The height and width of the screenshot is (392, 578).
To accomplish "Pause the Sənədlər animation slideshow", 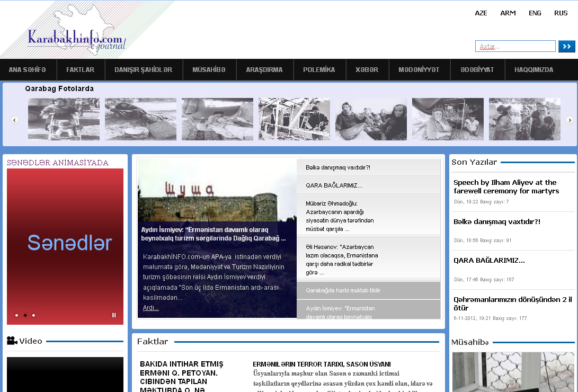I will pyautogui.click(x=114, y=315).
